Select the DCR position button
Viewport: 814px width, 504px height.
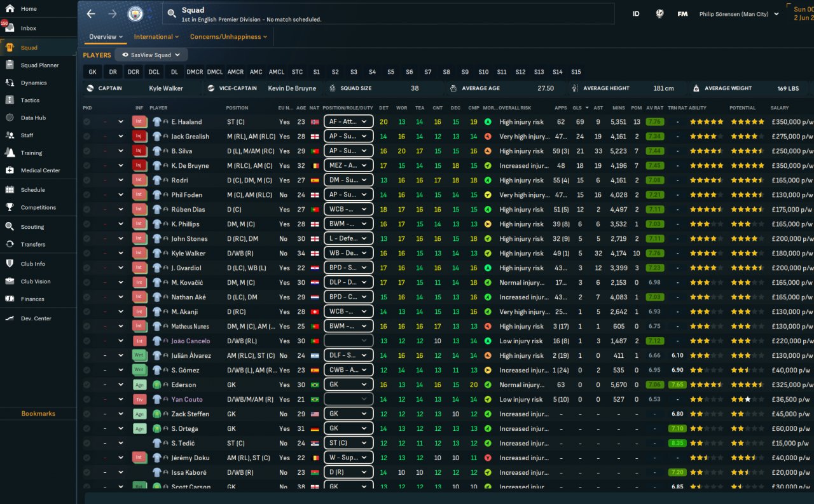[x=133, y=72]
